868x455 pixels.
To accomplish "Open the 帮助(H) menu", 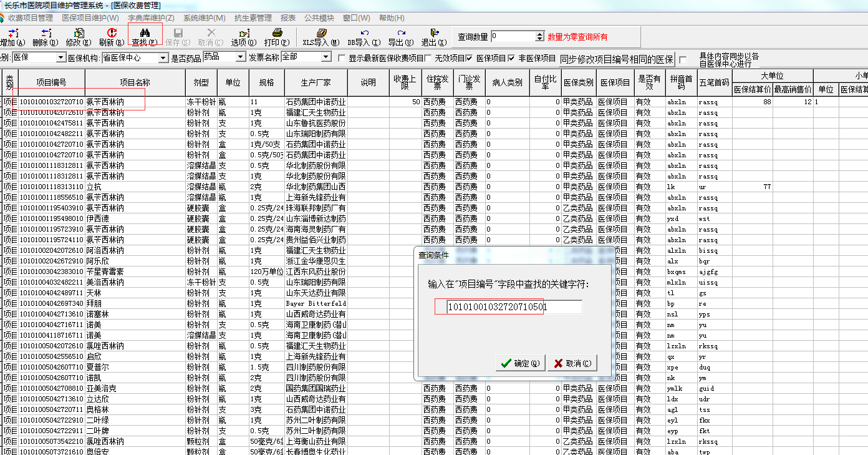I will click(392, 18).
